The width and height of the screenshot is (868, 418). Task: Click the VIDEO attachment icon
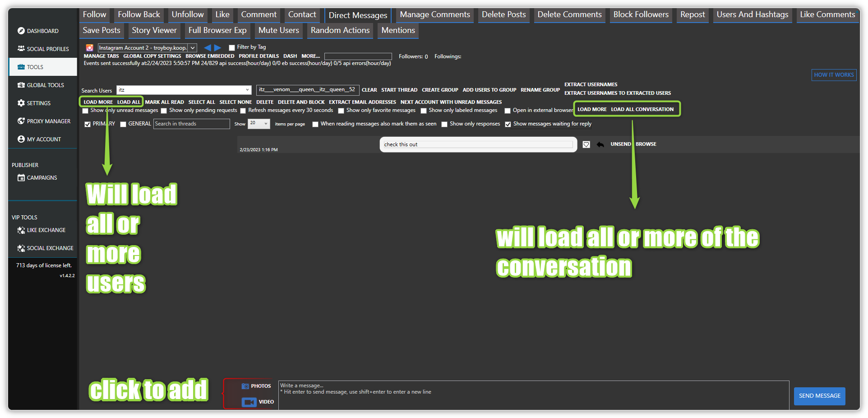pos(249,402)
